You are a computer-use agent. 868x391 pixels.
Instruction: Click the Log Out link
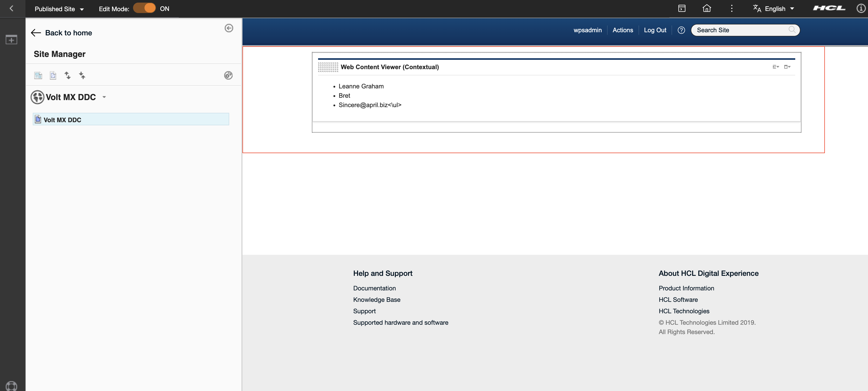655,30
